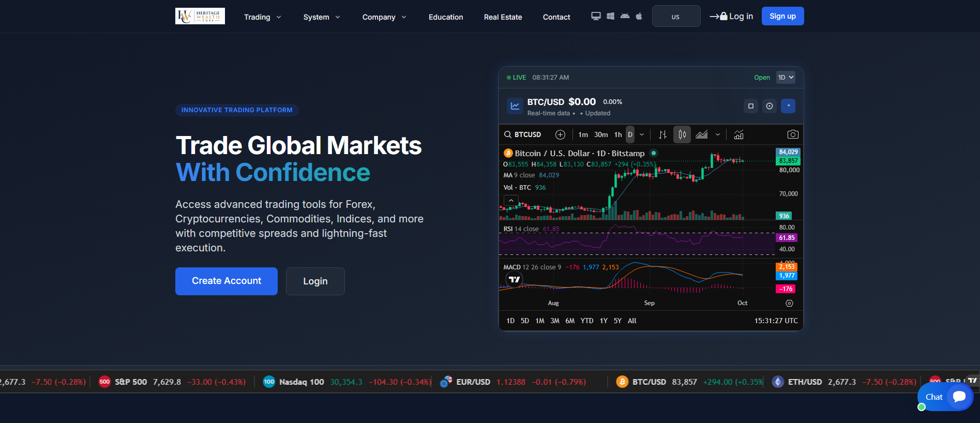Set chart range to 5D

click(524, 321)
